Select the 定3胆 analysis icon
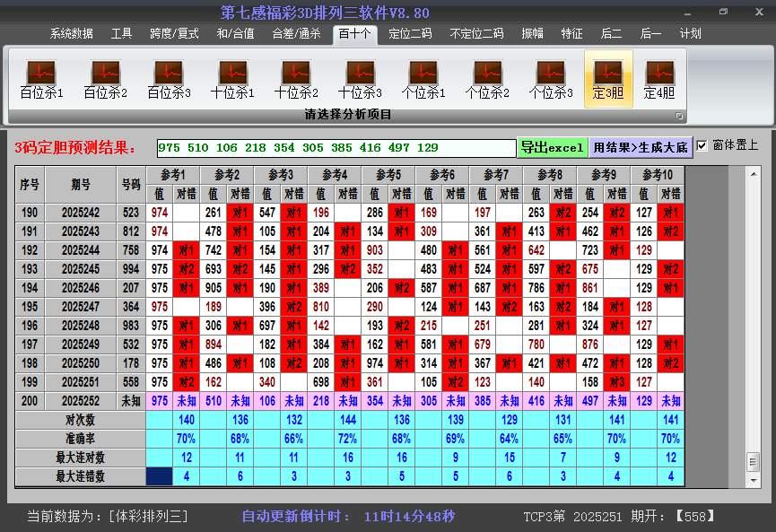This screenshot has width=776, height=532. (x=608, y=79)
